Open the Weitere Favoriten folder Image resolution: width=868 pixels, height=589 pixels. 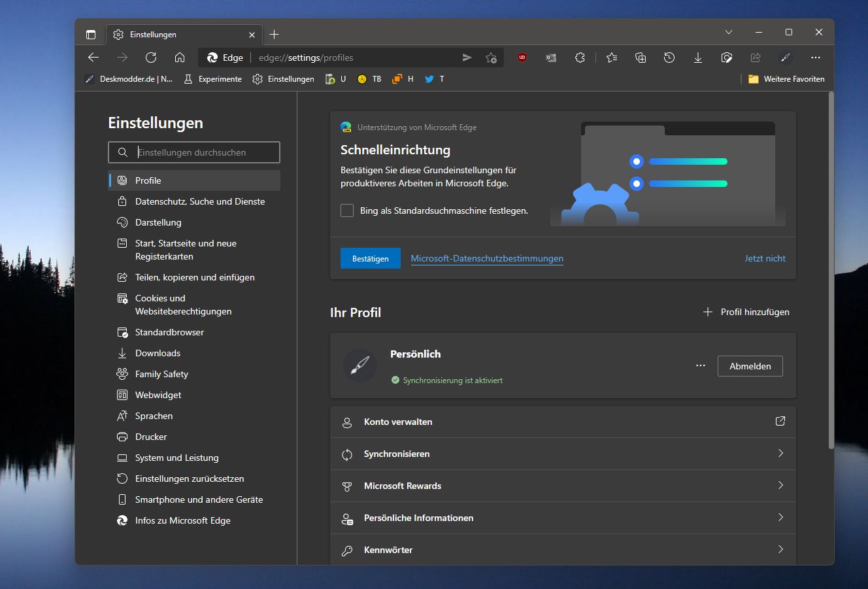(786, 78)
